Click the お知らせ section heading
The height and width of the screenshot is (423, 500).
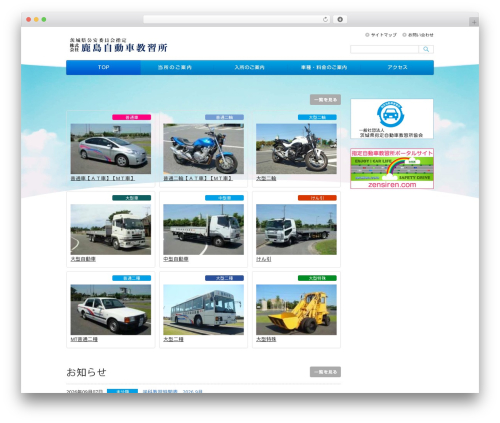(x=86, y=372)
